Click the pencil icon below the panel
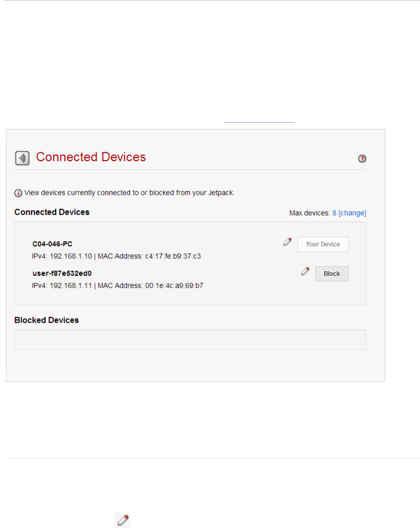This screenshot has width=420, height=528. tap(122, 520)
